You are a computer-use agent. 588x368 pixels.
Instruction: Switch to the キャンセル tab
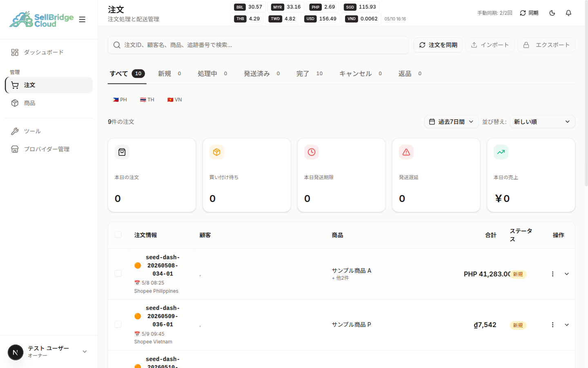point(361,74)
